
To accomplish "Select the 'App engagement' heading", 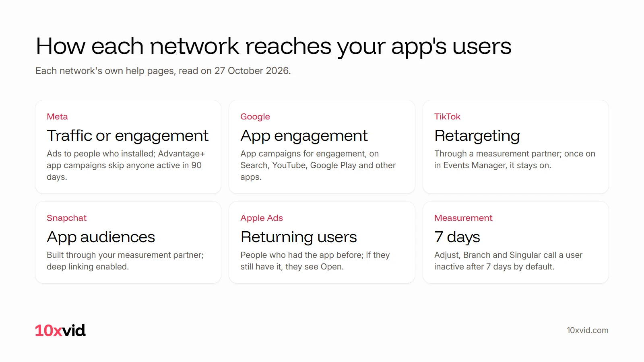I will point(304,136).
